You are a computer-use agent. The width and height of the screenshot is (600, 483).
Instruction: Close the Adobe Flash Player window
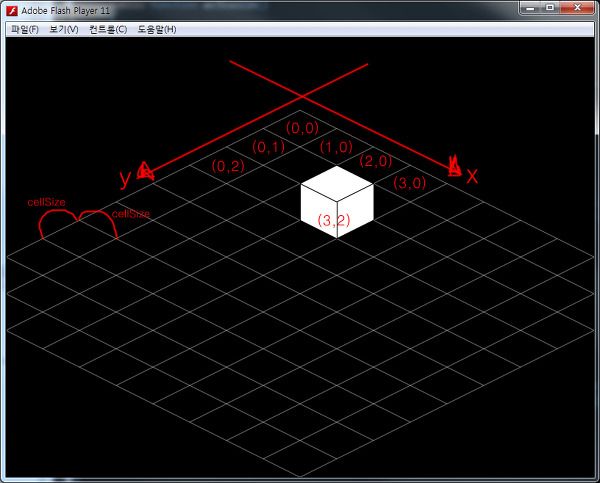(x=577, y=8)
